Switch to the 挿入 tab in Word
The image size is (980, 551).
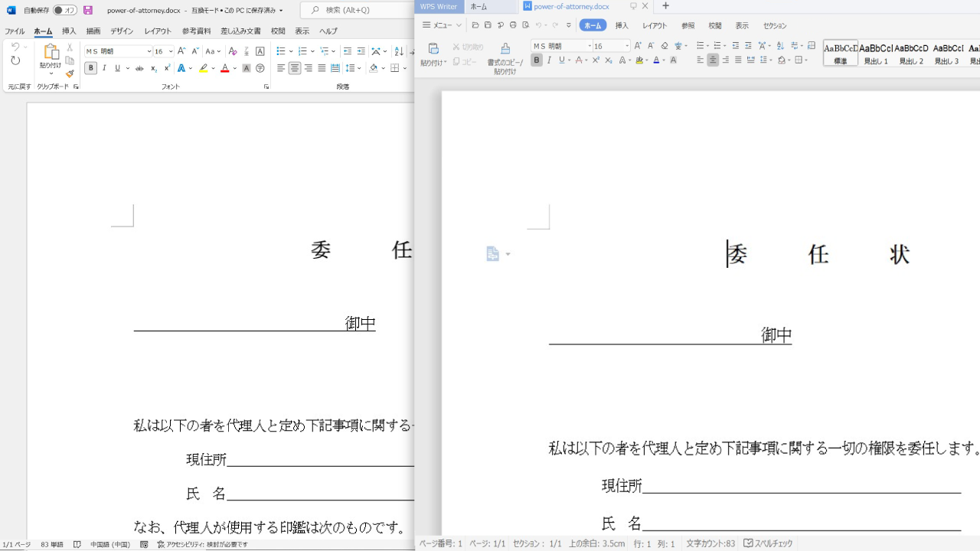point(69,31)
